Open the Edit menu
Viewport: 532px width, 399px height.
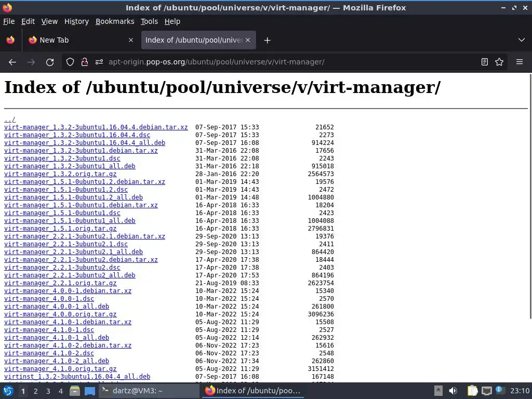coord(28,21)
